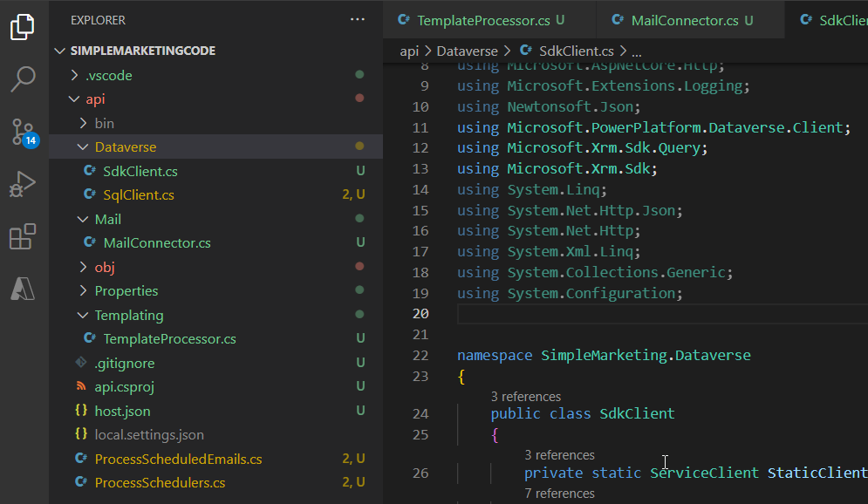Expand the bin folder
Viewport: 868px width, 504px height.
83,123
